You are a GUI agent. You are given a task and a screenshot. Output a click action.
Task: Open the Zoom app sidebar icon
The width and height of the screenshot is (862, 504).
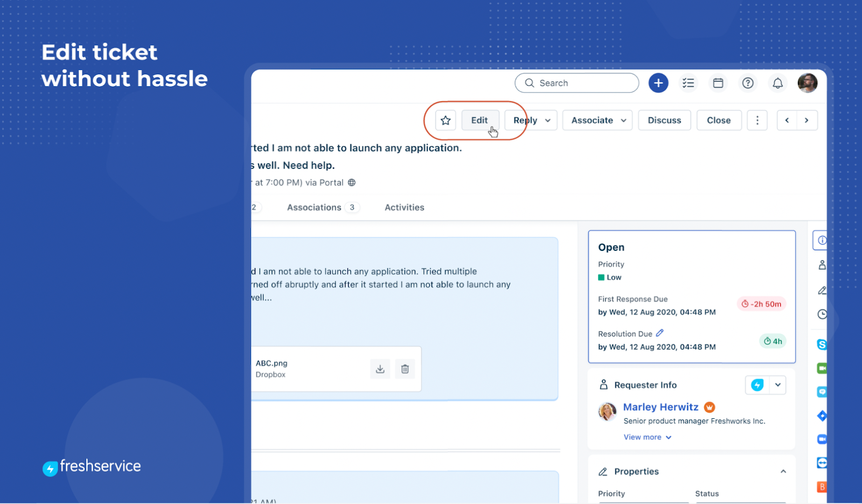[822, 439]
